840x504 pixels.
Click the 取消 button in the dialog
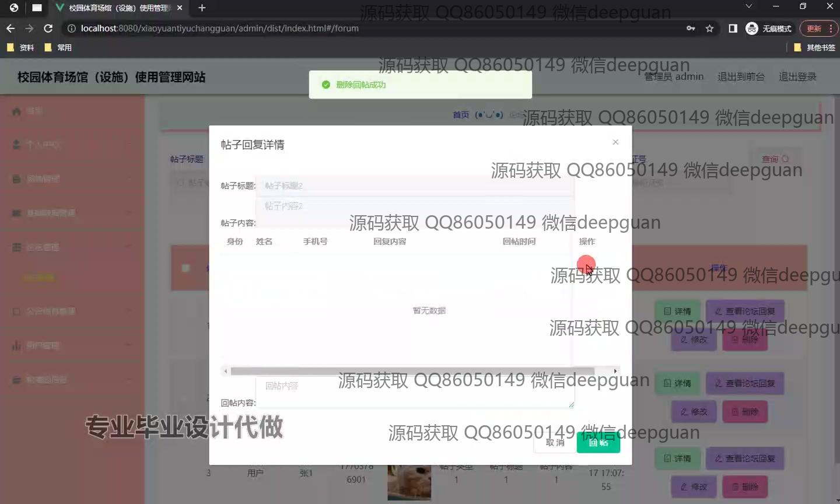tap(554, 443)
